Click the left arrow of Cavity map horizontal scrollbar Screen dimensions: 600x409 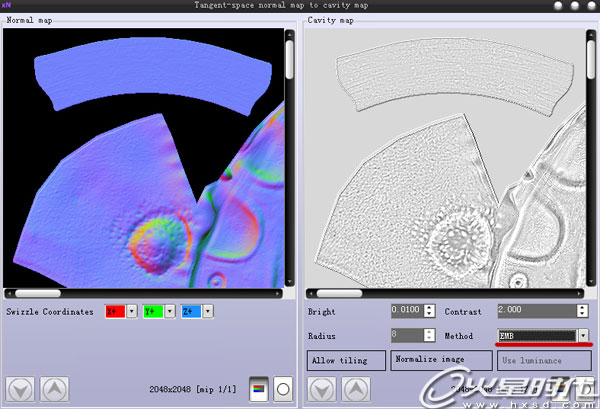[311, 293]
